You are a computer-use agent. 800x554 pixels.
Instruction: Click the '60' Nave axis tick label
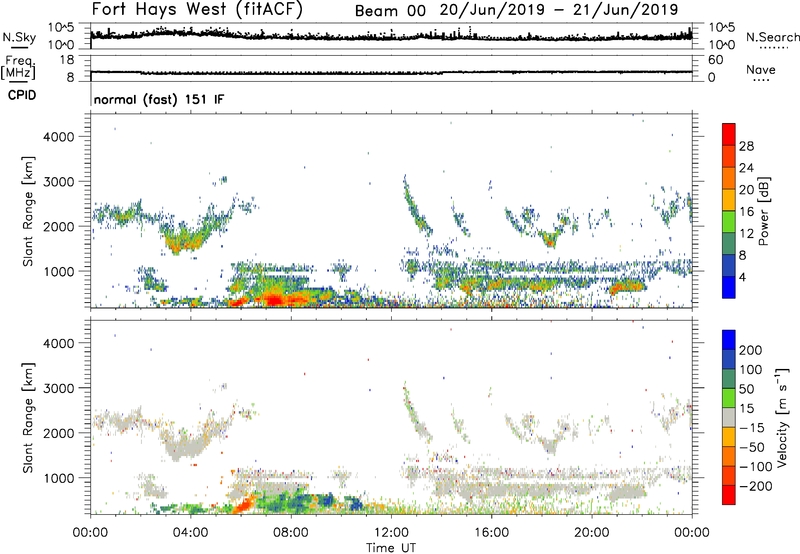click(715, 60)
